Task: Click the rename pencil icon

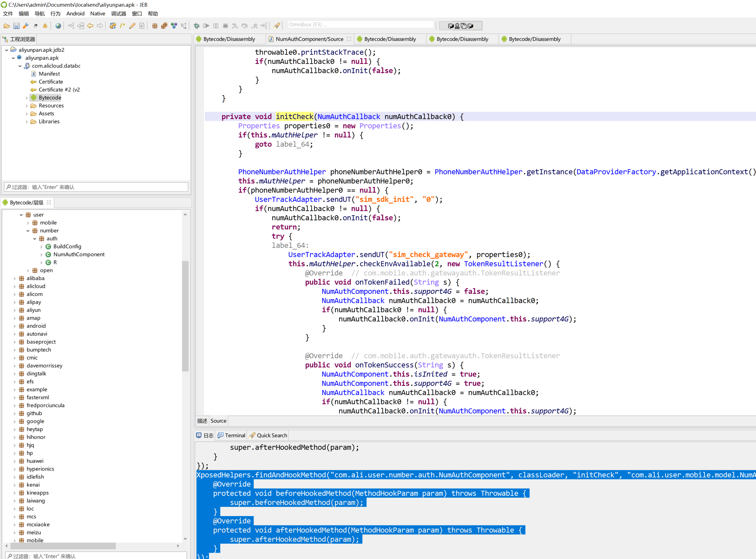Action: (x=132, y=26)
